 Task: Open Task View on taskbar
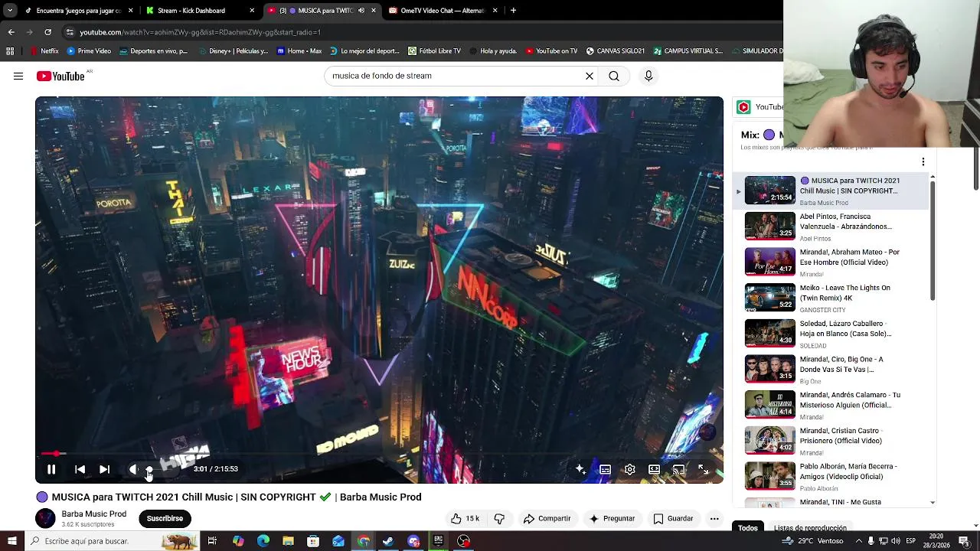(212, 541)
